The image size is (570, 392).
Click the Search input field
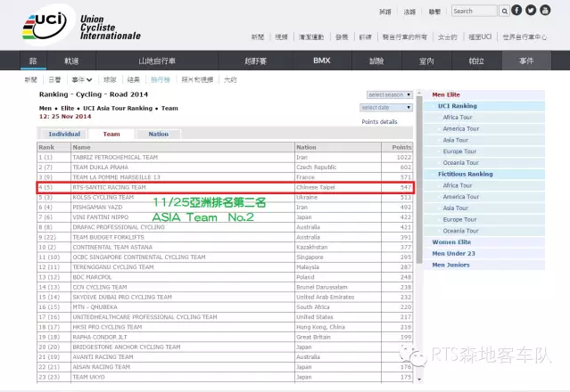pyautogui.click(x=475, y=12)
